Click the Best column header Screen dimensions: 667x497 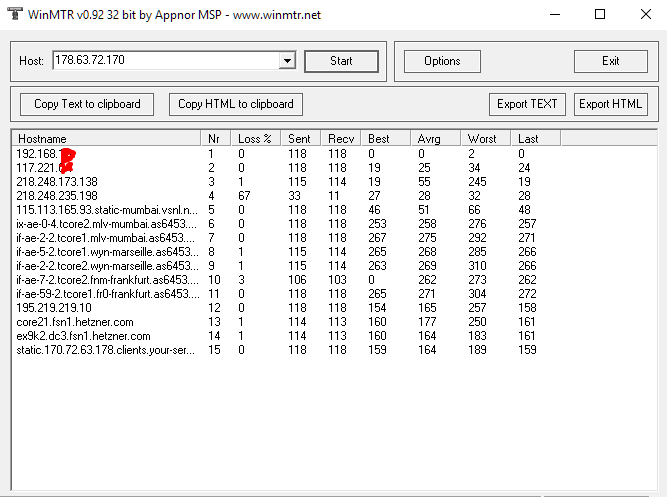click(386, 139)
